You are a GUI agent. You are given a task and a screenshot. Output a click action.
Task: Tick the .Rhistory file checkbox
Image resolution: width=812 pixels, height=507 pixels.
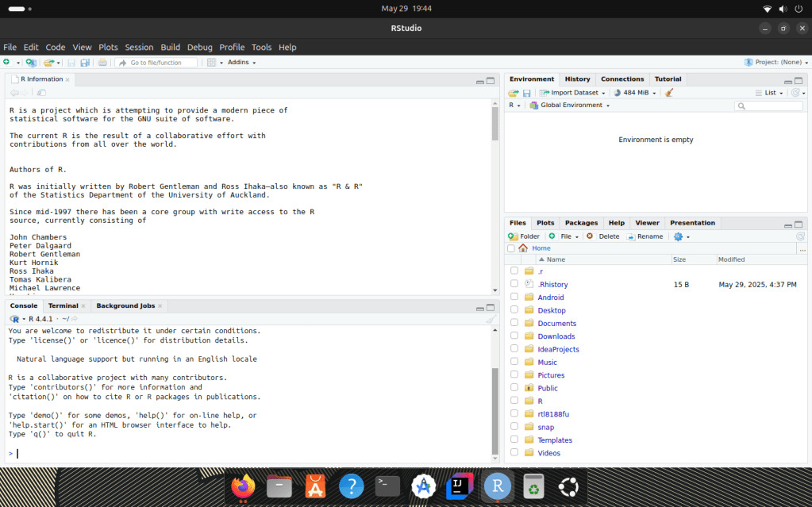[514, 284]
